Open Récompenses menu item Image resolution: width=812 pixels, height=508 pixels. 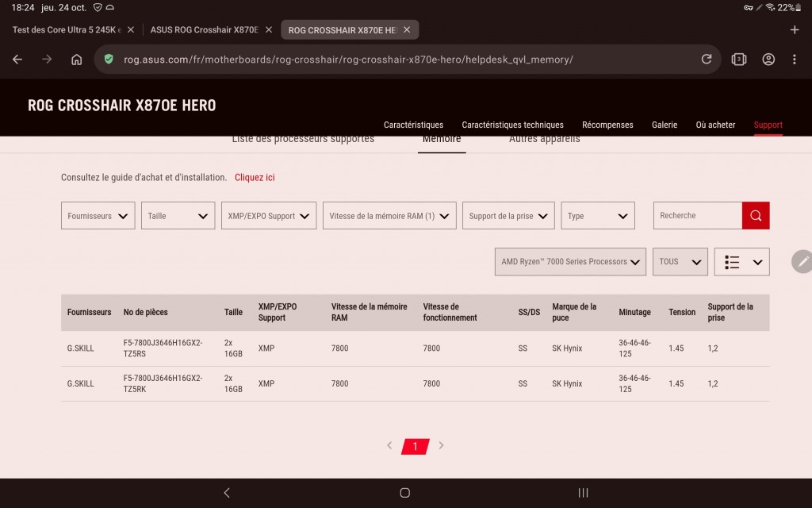[x=607, y=125]
